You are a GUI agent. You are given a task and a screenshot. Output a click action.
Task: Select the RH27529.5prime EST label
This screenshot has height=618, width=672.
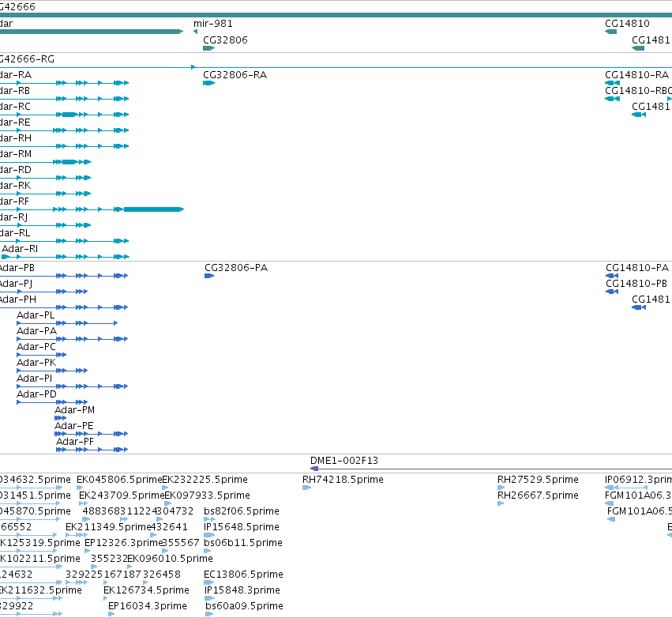click(x=538, y=480)
